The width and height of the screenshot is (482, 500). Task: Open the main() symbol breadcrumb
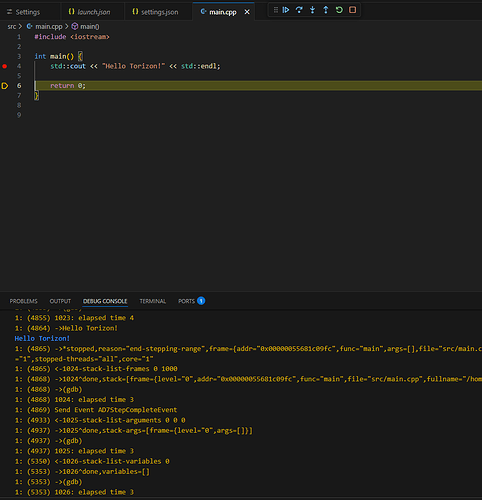point(86,26)
